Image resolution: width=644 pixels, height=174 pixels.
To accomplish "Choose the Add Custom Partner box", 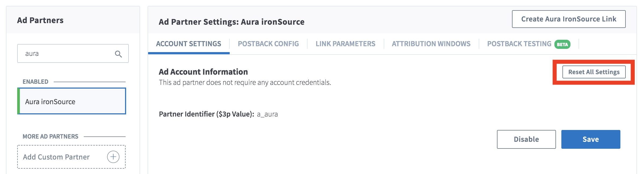I will (x=71, y=157).
